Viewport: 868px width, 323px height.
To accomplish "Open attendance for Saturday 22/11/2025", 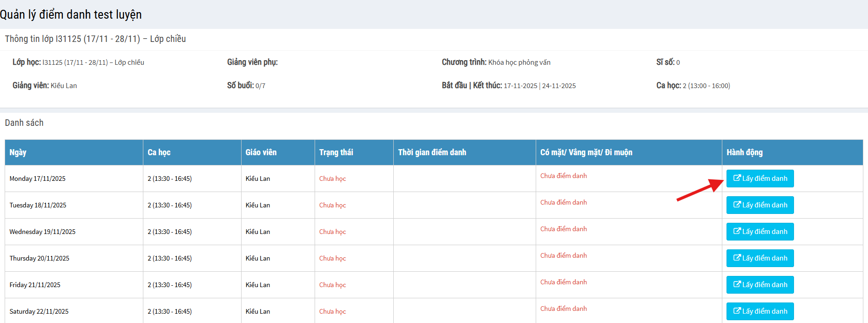I will click(x=760, y=311).
